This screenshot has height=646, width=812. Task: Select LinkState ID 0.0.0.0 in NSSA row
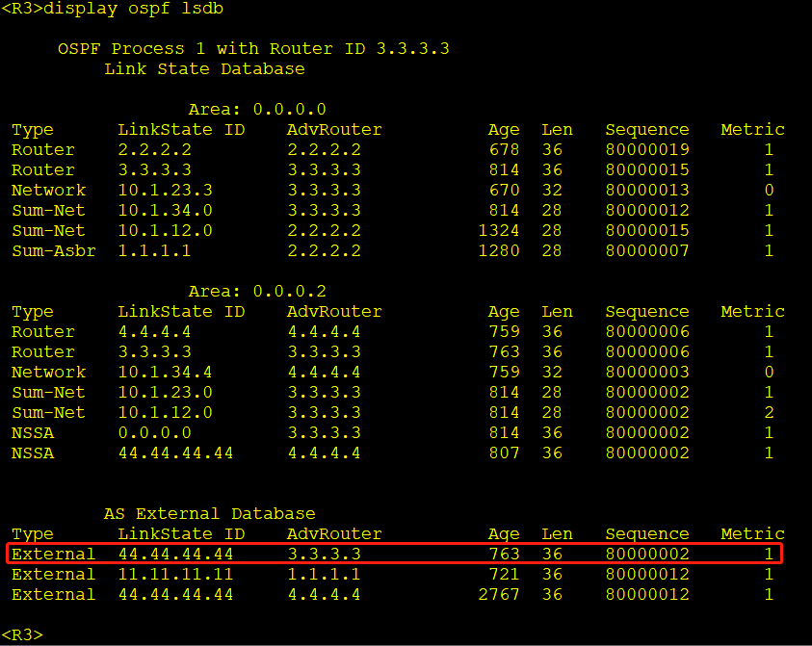click(x=155, y=432)
